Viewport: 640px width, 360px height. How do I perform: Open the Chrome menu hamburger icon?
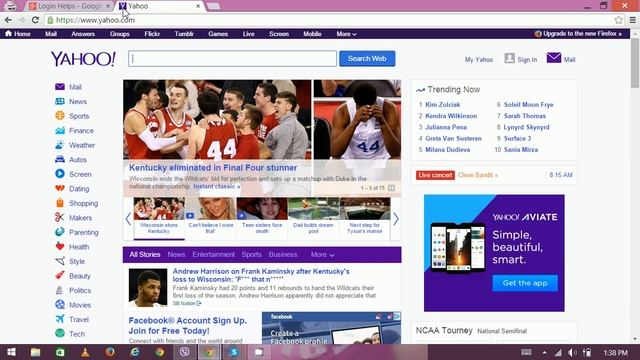632,20
